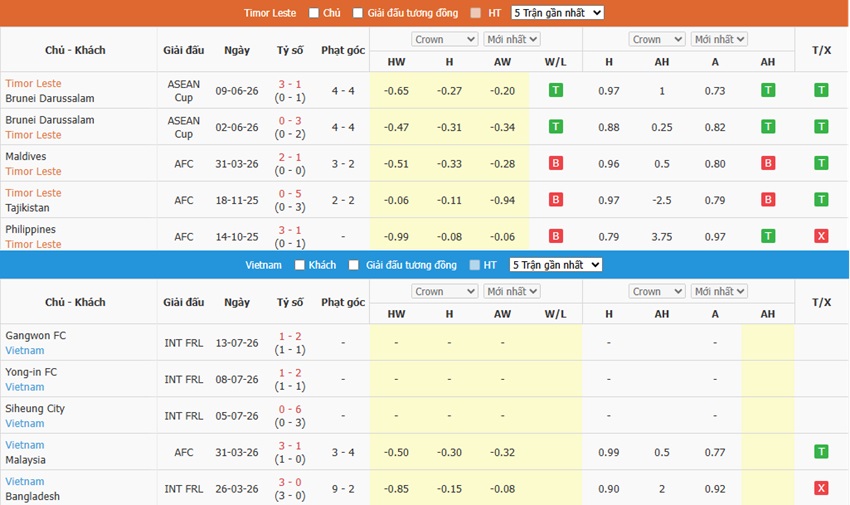Open Mới nhất dropdown above AW in Vietnam table
Viewport: 850px width, 505px height.
tap(512, 291)
